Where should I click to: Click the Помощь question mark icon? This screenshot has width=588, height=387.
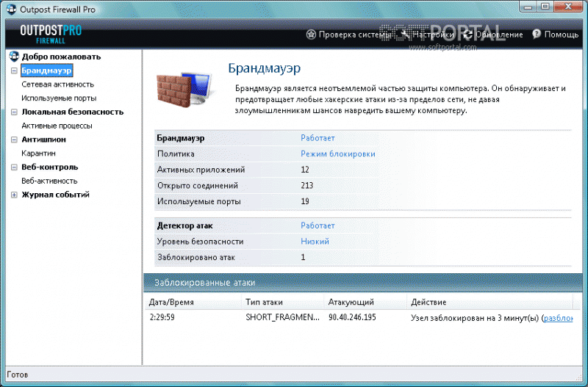click(537, 34)
